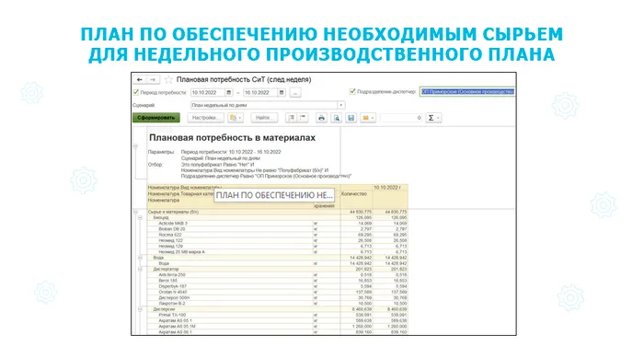Expand all groups toolbar icon
The width and height of the screenshot is (644, 358).
292,118
